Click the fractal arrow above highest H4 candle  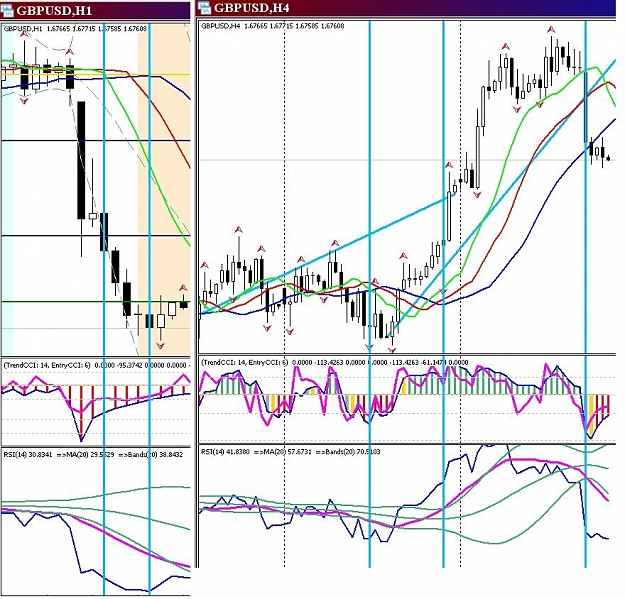tap(551, 29)
